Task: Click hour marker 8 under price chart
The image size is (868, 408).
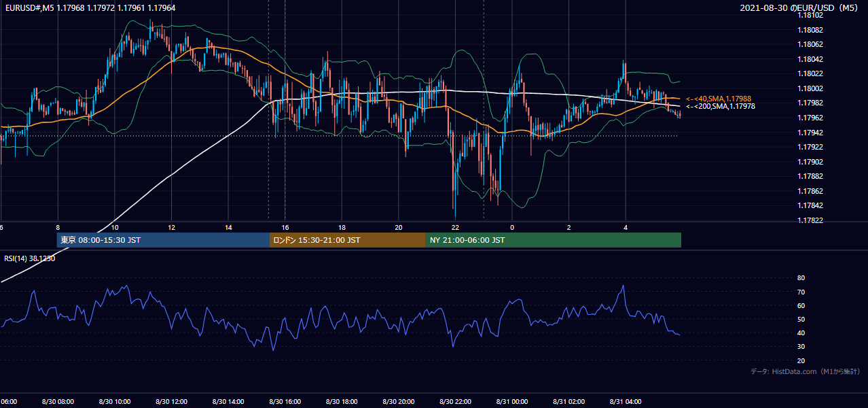Action: [x=58, y=228]
